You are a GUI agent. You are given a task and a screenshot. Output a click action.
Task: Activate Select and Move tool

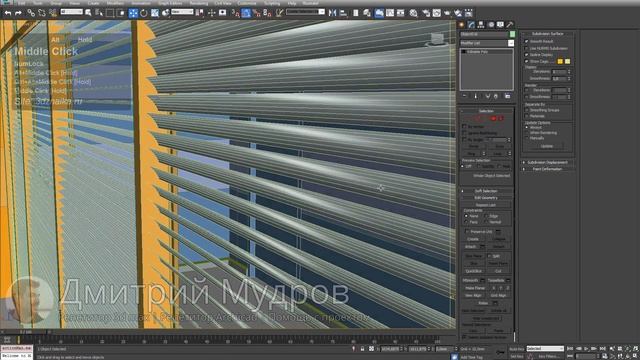point(133,13)
